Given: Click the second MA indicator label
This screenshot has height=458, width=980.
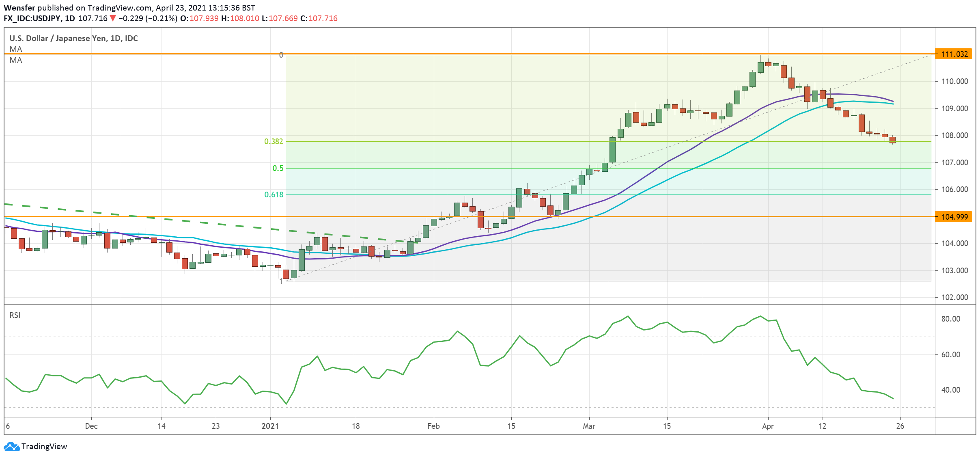Looking at the screenshot, I should [x=16, y=60].
